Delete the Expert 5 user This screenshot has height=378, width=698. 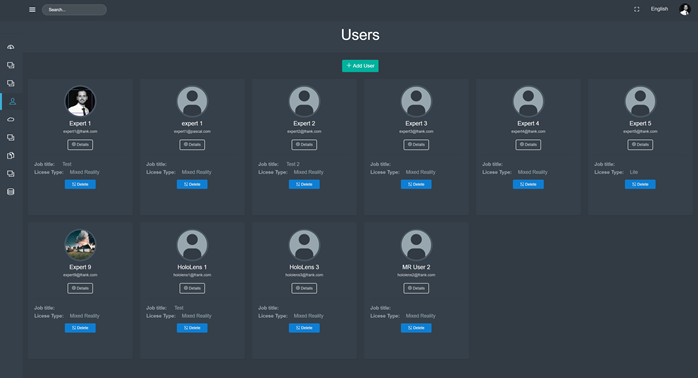[640, 184]
